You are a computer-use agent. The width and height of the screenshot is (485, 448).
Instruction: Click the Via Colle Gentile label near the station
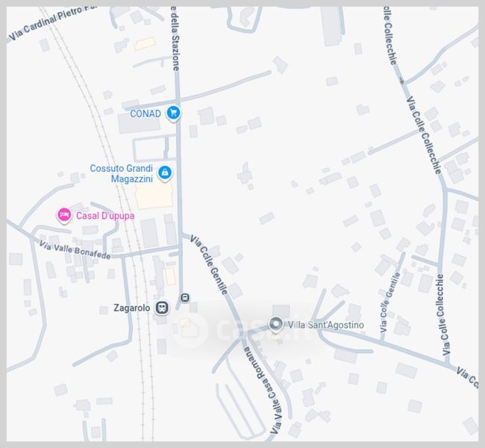tap(209, 264)
